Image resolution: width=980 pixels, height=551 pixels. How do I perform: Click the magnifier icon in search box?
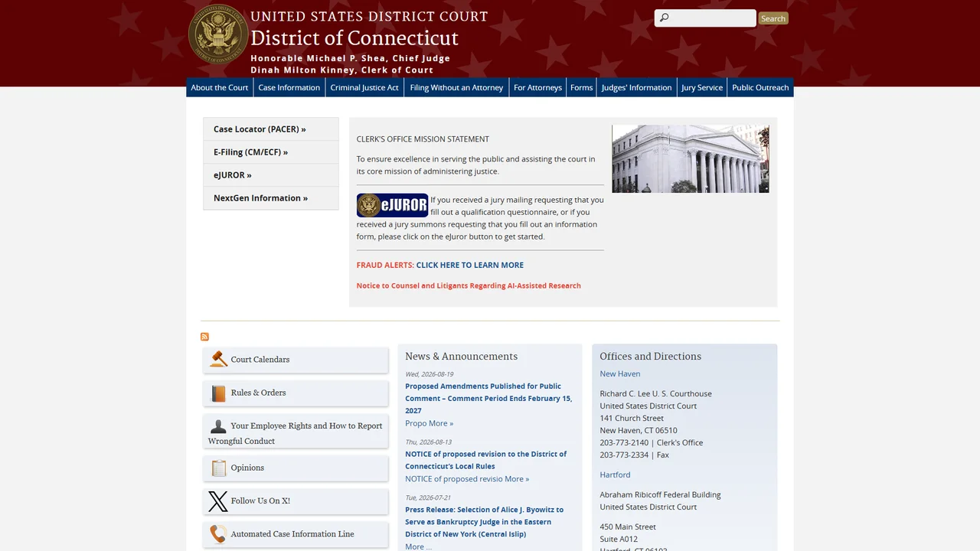pos(664,18)
